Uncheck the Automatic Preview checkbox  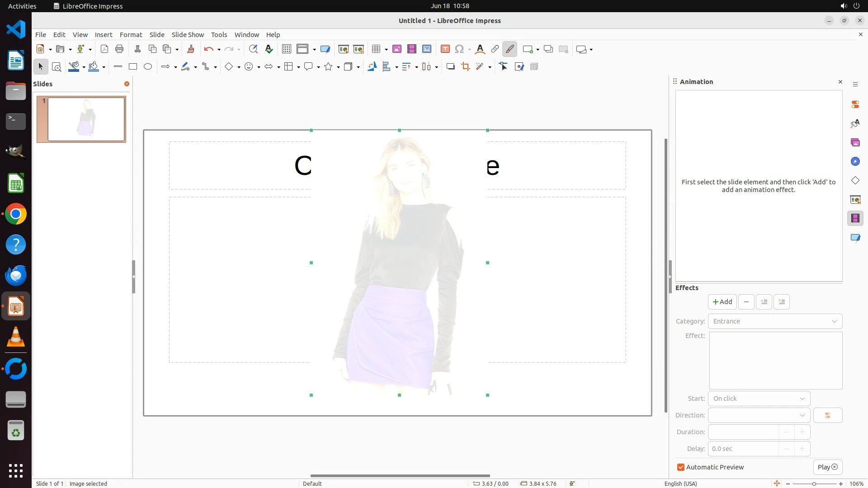(x=681, y=467)
